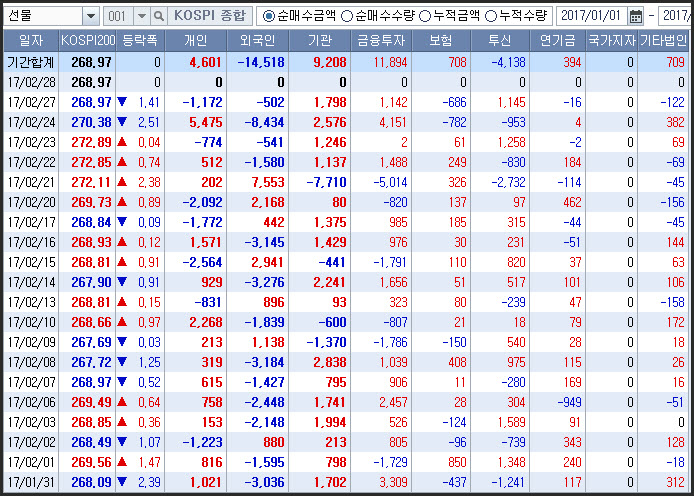This screenshot has height=496, width=694.
Task: Click the 개인 column header
Action: 195,41
